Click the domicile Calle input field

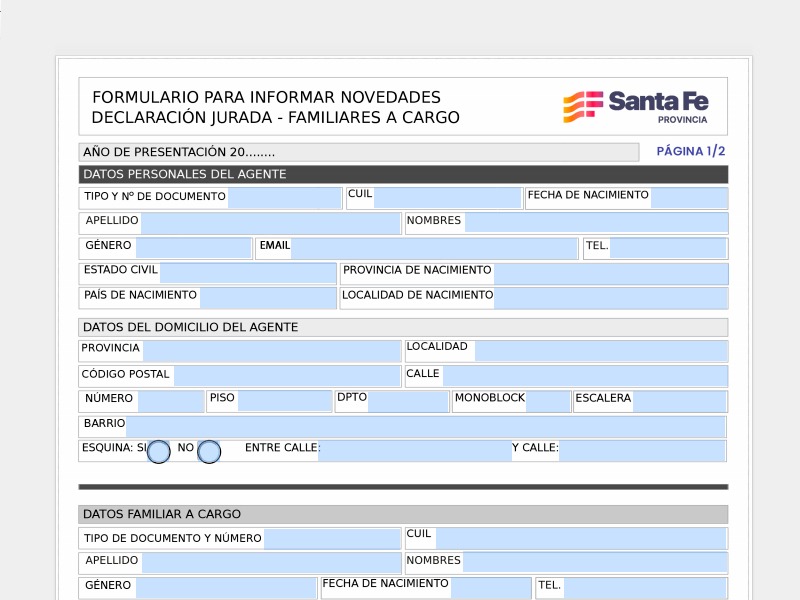point(584,376)
